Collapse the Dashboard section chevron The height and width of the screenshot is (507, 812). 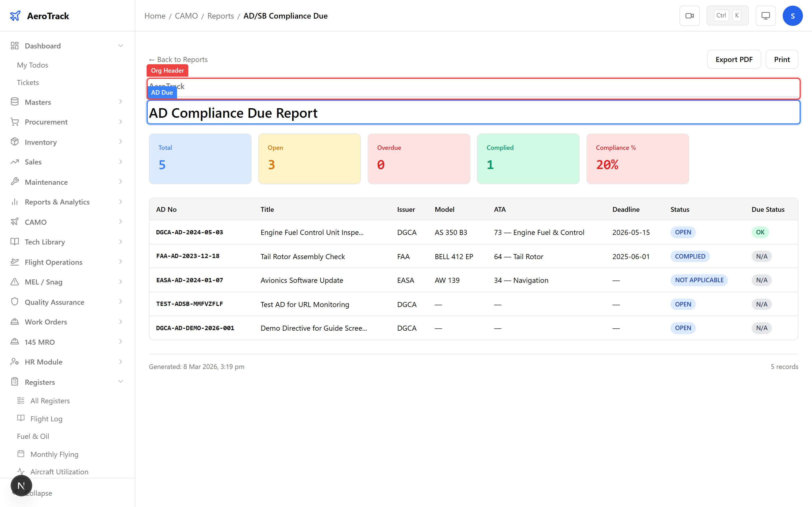(x=121, y=46)
